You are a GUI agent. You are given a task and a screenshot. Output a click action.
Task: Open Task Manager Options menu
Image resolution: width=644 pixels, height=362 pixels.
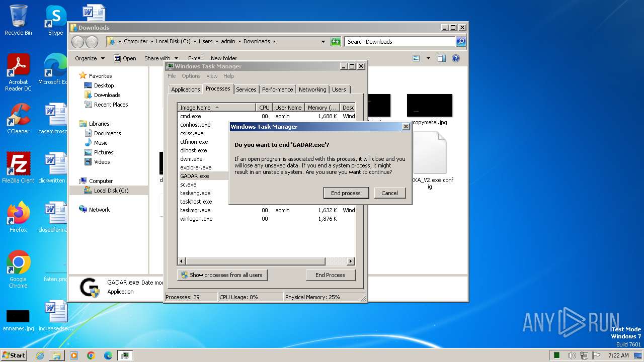click(191, 76)
